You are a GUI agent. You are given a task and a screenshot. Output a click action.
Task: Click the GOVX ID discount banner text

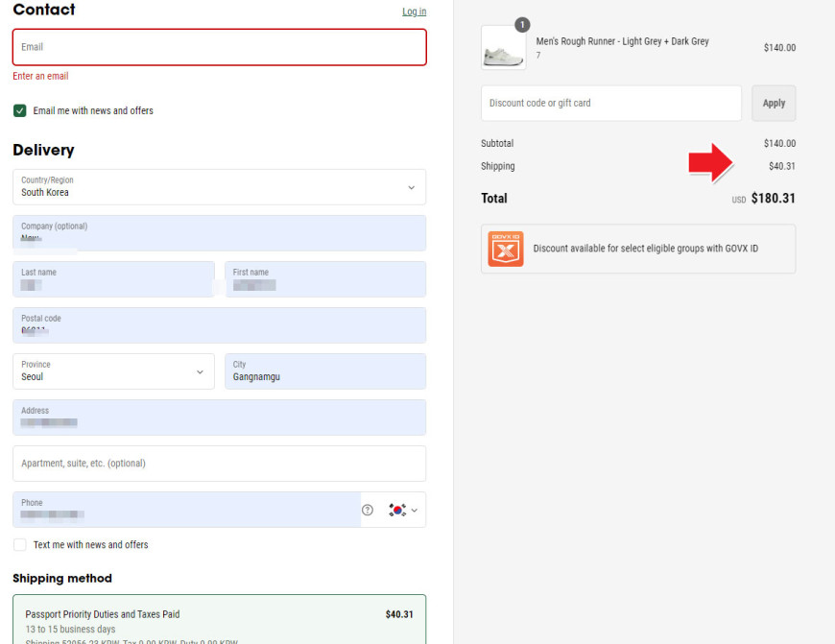pos(645,249)
